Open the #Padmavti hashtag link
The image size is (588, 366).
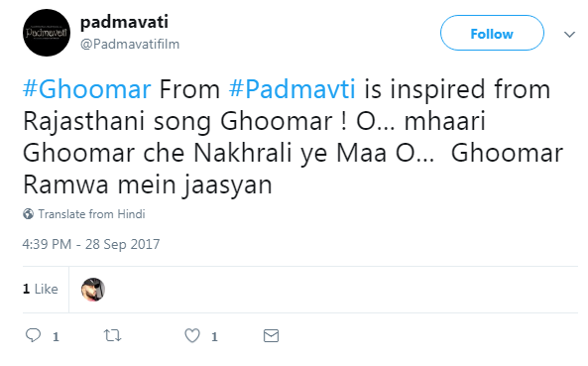coord(293,89)
